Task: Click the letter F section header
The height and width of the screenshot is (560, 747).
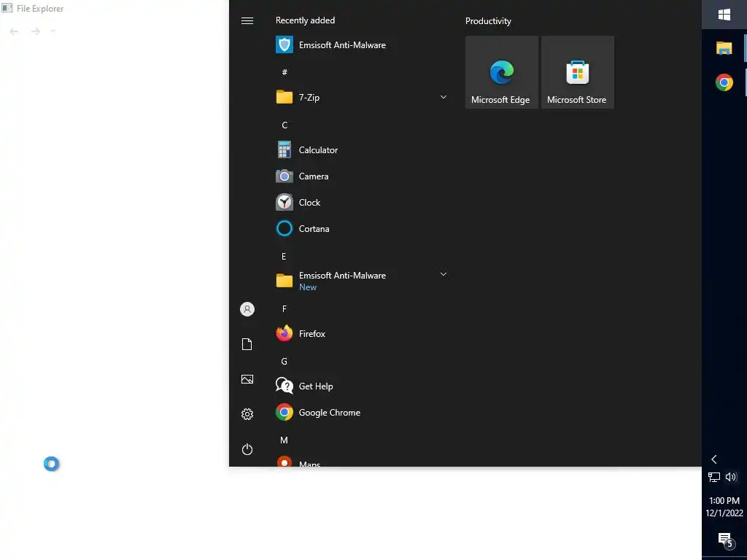Action: [285, 309]
